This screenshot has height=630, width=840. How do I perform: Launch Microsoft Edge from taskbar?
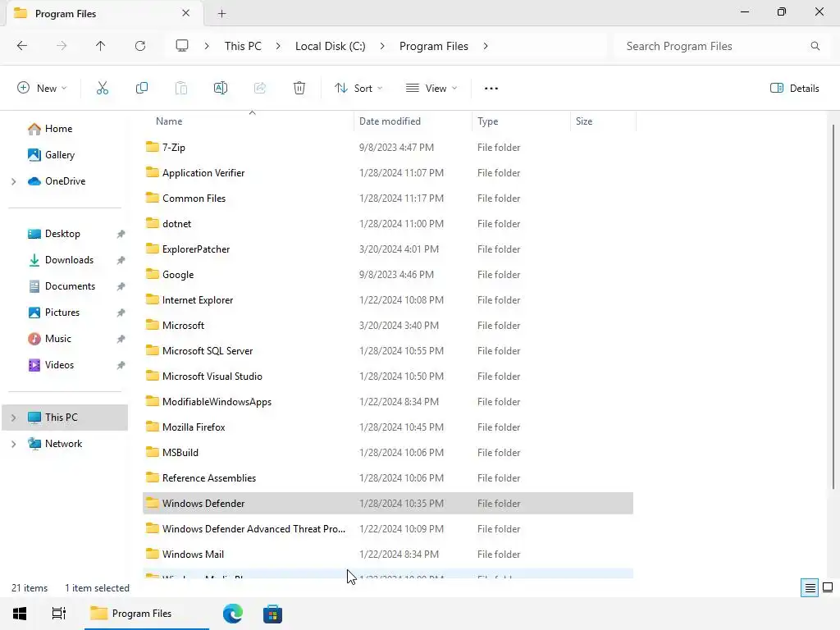pyautogui.click(x=232, y=614)
